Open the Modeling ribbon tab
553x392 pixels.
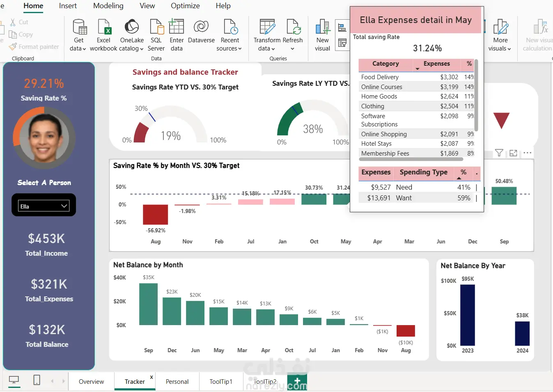tap(108, 6)
